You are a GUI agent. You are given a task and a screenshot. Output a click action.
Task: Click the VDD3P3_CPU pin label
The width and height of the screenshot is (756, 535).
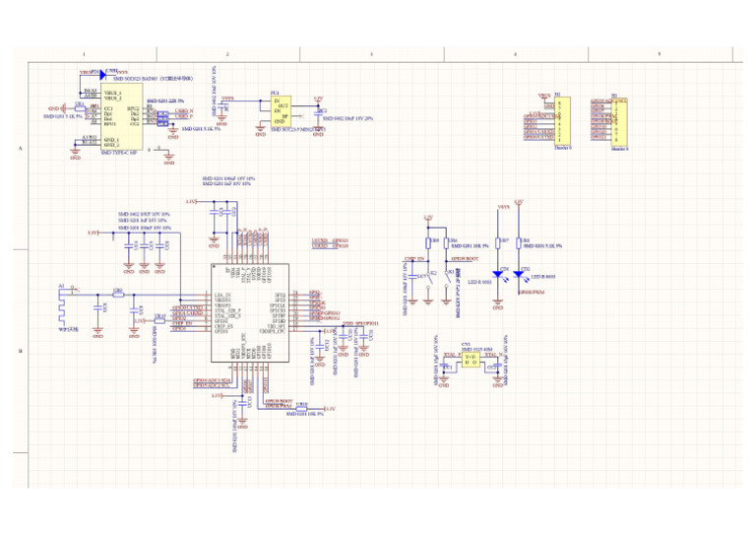(x=273, y=331)
